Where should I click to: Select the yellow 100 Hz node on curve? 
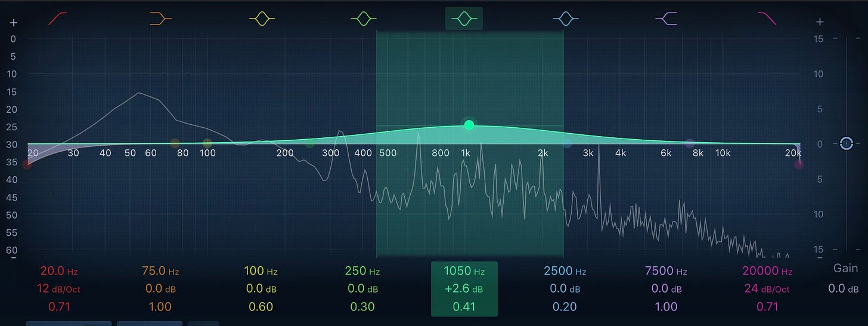207,143
